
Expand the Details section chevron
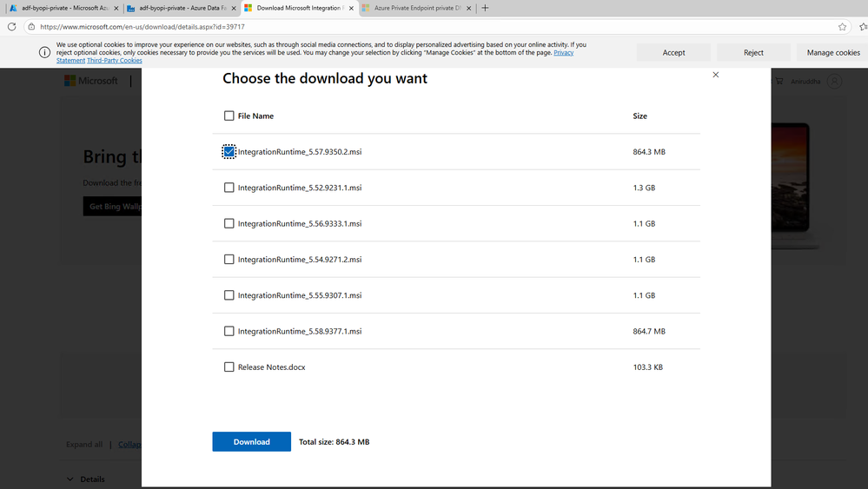coord(70,479)
